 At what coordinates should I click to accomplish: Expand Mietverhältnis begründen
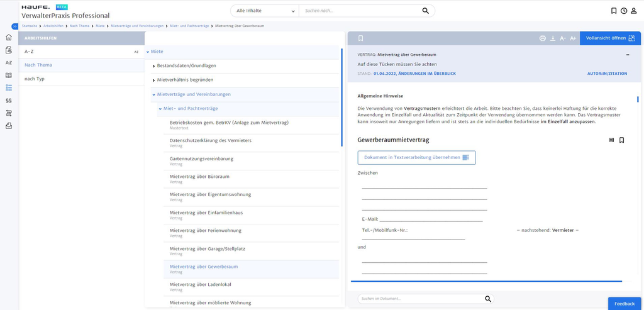click(153, 80)
